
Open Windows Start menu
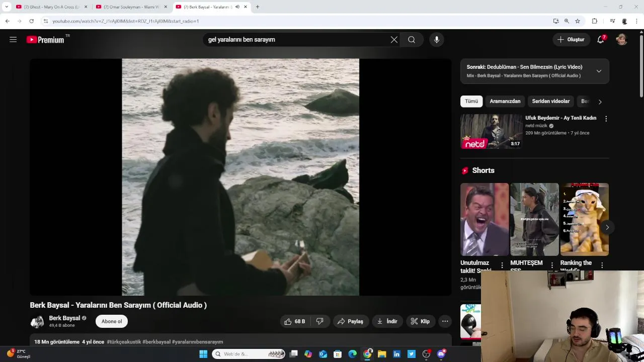point(203,354)
